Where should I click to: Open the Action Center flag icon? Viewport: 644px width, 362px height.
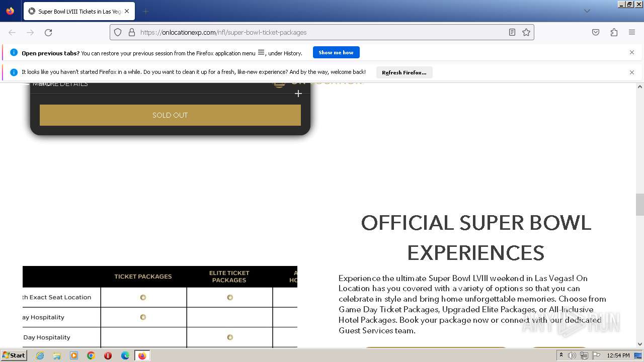tap(596, 355)
